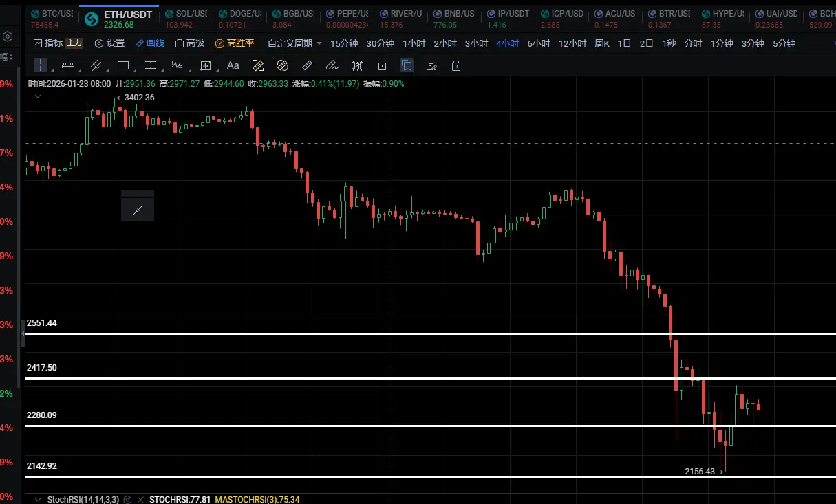Select the 12小时 timeframe

pos(572,43)
